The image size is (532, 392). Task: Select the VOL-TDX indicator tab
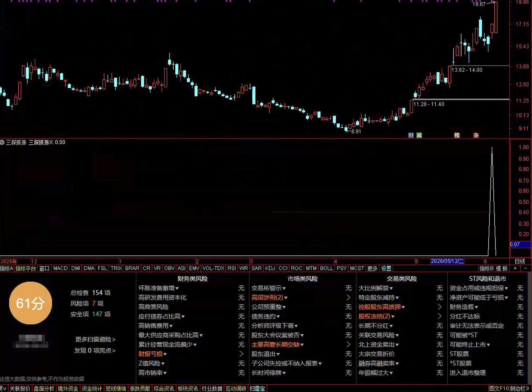pos(213,268)
